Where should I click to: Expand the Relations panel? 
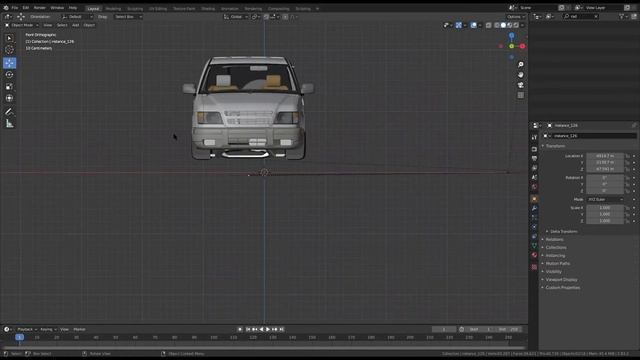(x=554, y=240)
